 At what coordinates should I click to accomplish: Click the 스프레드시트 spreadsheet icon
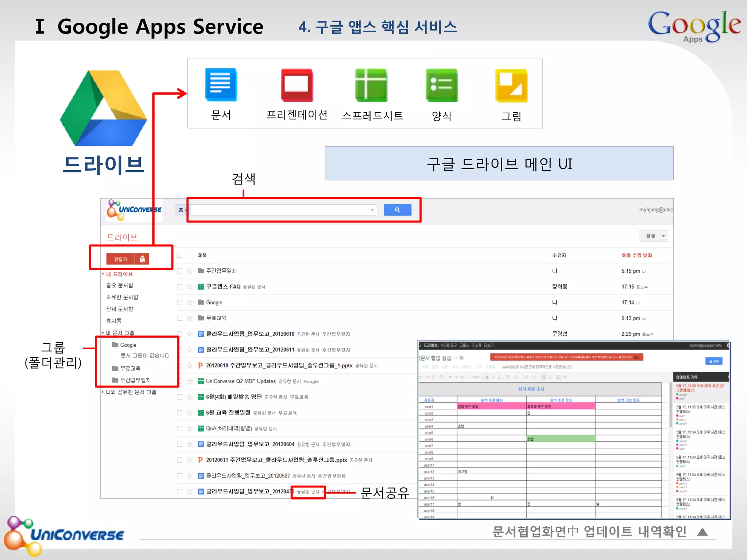[x=371, y=85]
